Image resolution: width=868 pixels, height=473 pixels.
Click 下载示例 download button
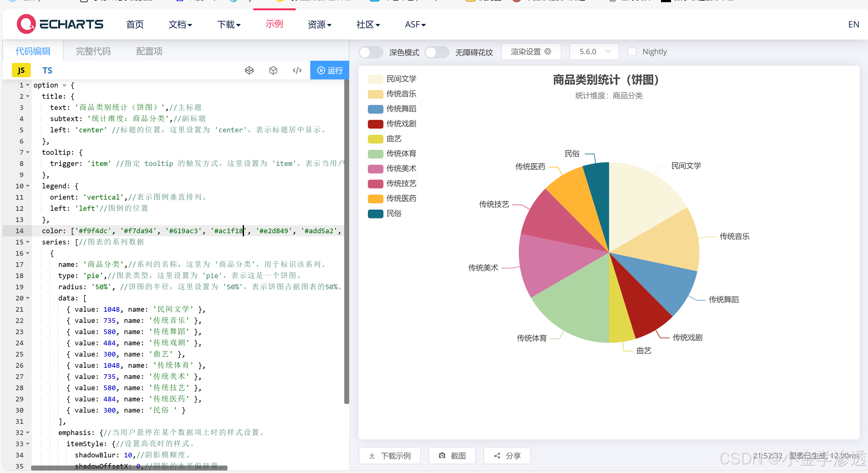390,456
